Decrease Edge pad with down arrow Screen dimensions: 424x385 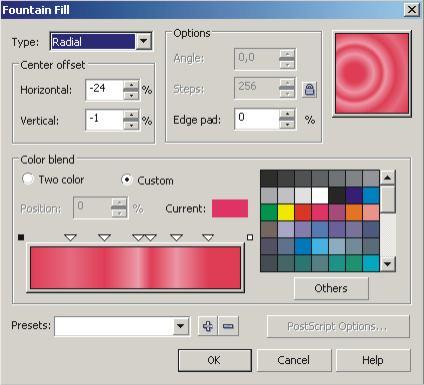pyautogui.click(x=287, y=125)
